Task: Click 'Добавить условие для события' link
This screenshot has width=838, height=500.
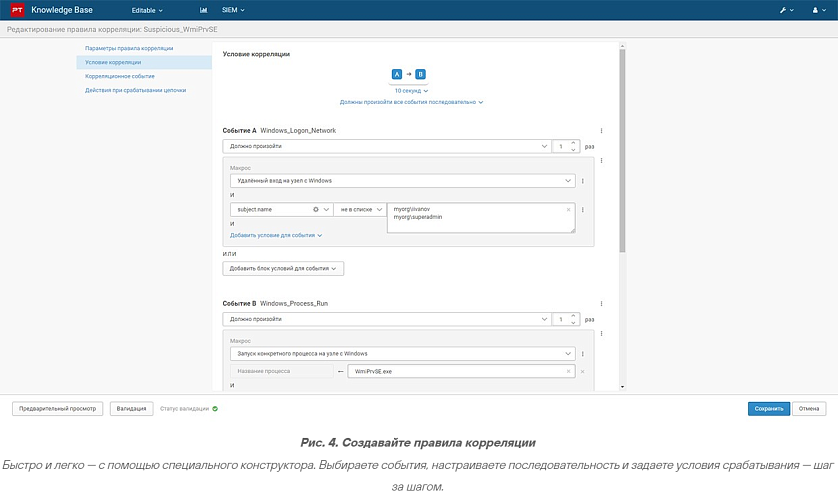Action: [276, 235]
